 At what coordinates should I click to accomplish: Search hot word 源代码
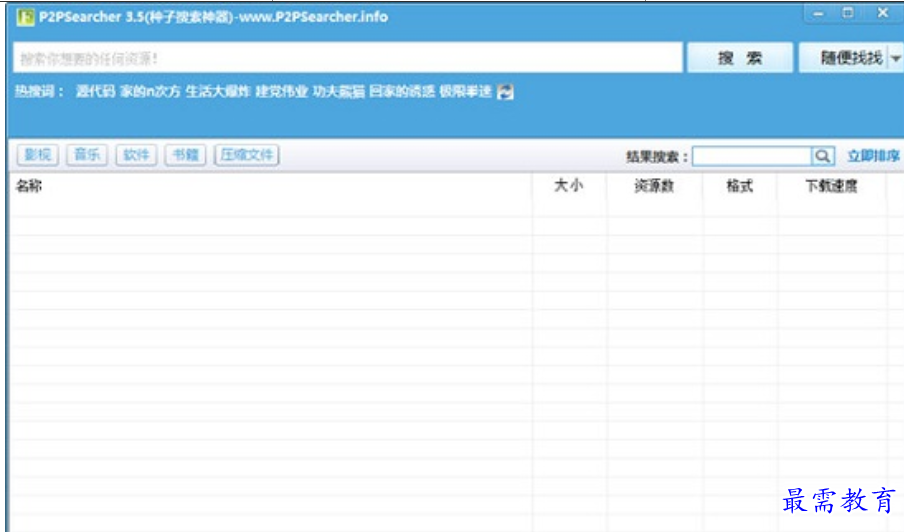(x=95, y=92)
